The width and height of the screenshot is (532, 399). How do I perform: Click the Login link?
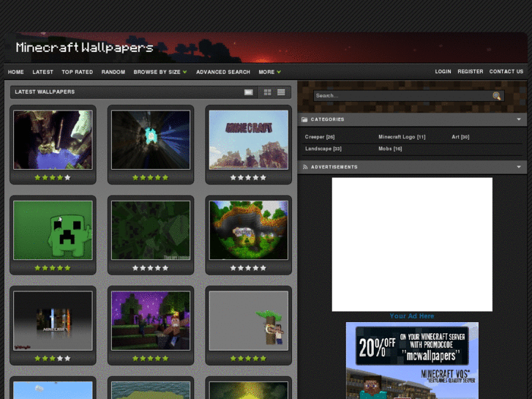click(443, 72)
